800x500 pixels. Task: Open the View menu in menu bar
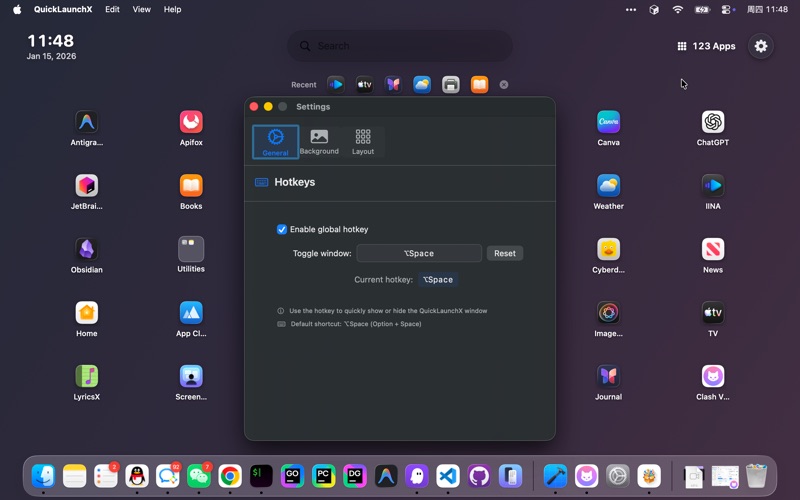(x=142, y=9)
